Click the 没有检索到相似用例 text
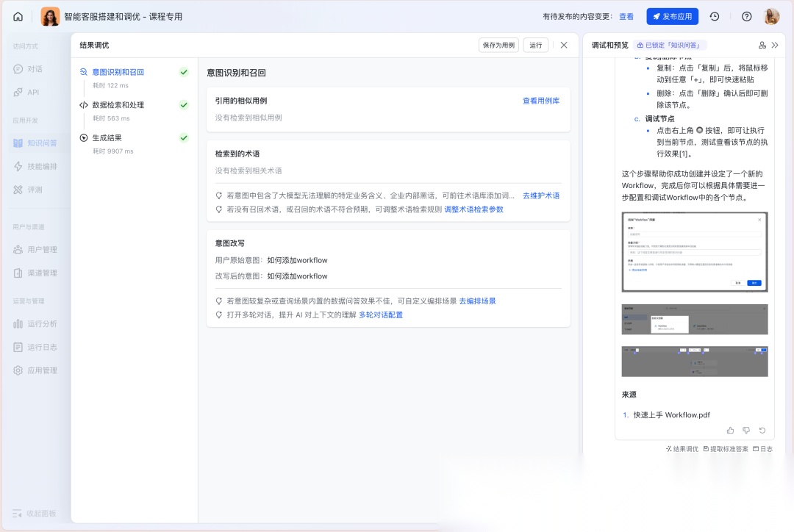The width and height of the screenshot is (794, 532). pos(248,118)
